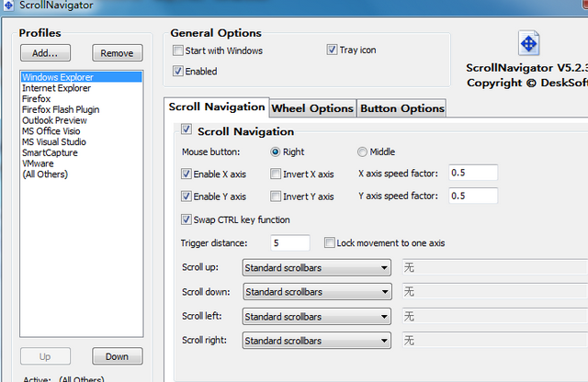
Task: Open the Scroll down dropdown
Action: pyautogui.click(x=317, y=292)
